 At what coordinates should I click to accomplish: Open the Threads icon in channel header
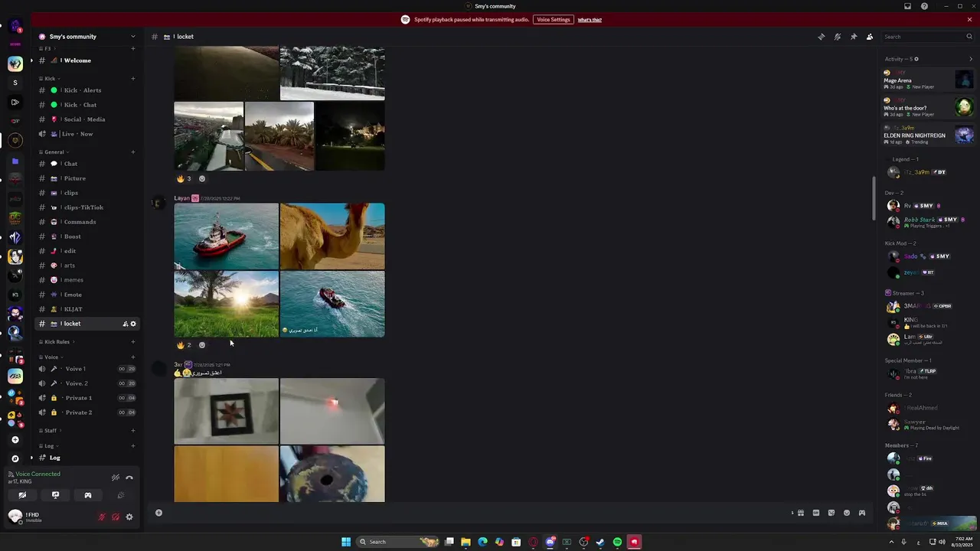822,37
